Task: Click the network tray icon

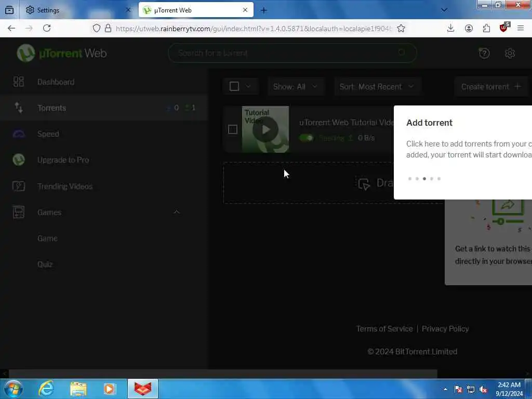Action: pyautogui.click(x=471, y=389)
